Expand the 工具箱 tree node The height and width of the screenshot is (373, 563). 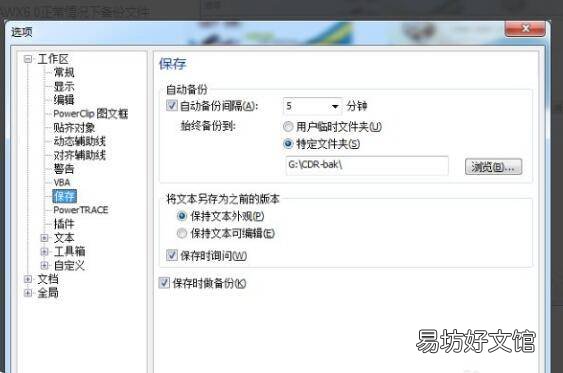tap(44, 252)
